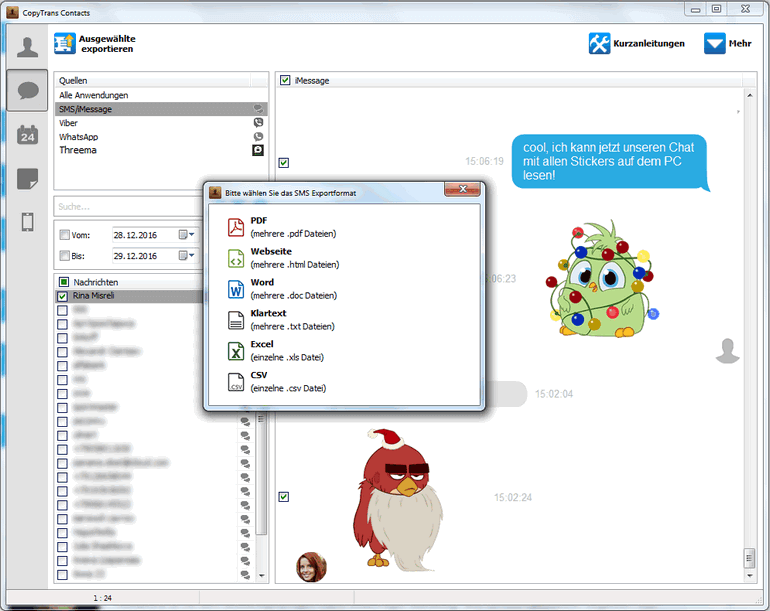
Task: Choose PDF export format
Action: click(x=282, y=227)
